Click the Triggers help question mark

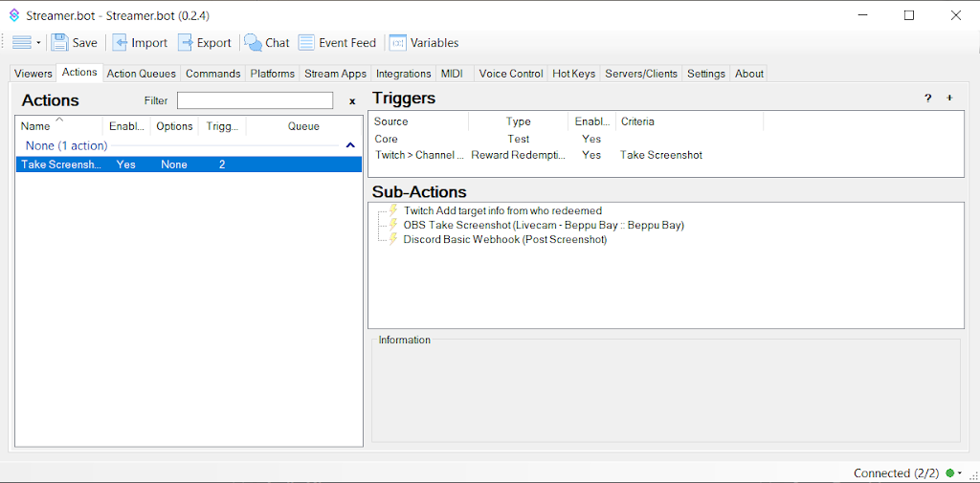pos(927,99)
